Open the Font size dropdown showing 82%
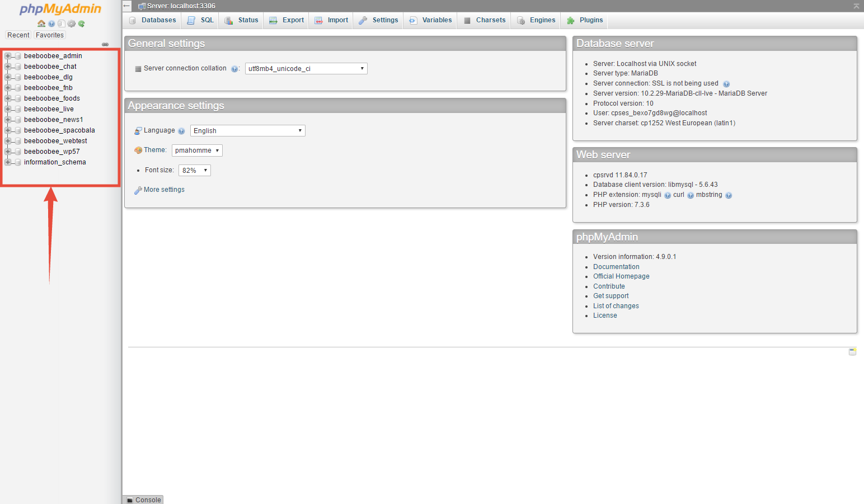The width and height of the screenshot is (864, 504). click(x=195, y=171)
